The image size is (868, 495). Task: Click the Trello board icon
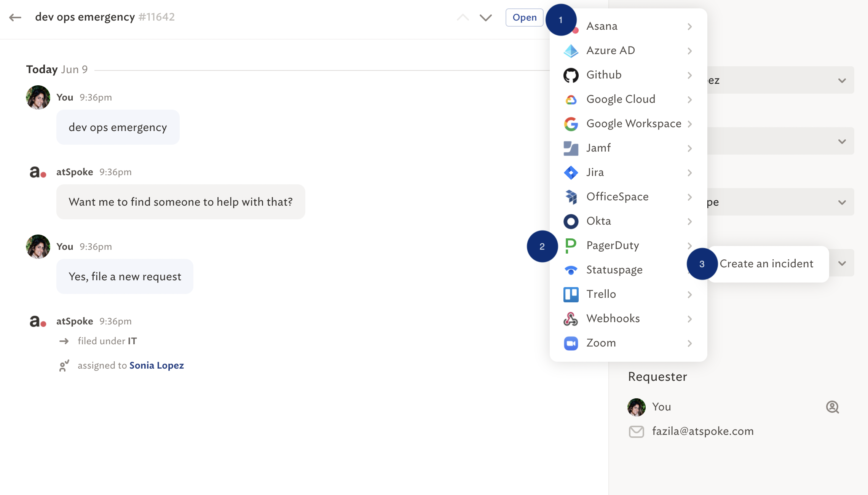coord(571,294)
